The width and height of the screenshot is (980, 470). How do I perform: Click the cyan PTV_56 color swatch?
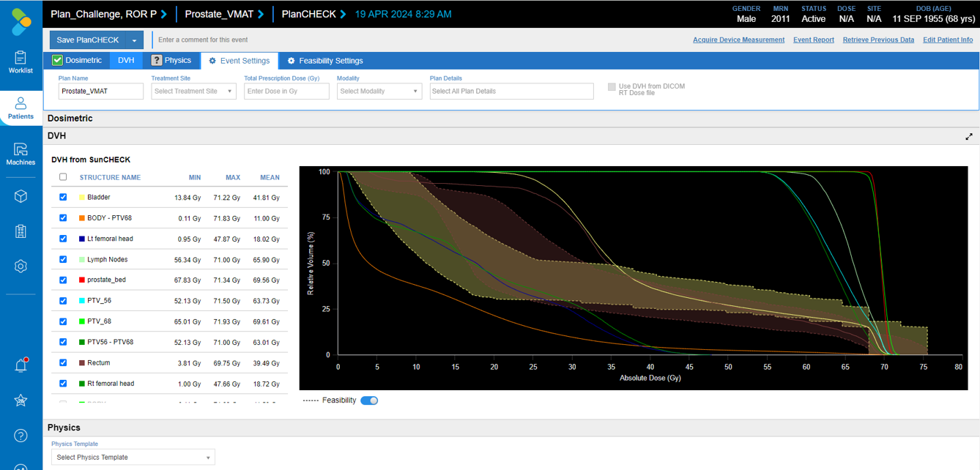click(x=82, y=301)
